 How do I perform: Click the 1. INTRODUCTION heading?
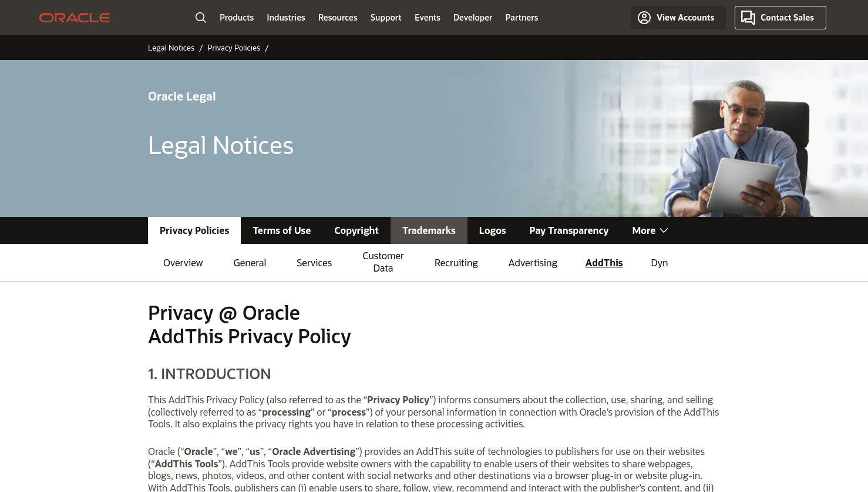210,374
